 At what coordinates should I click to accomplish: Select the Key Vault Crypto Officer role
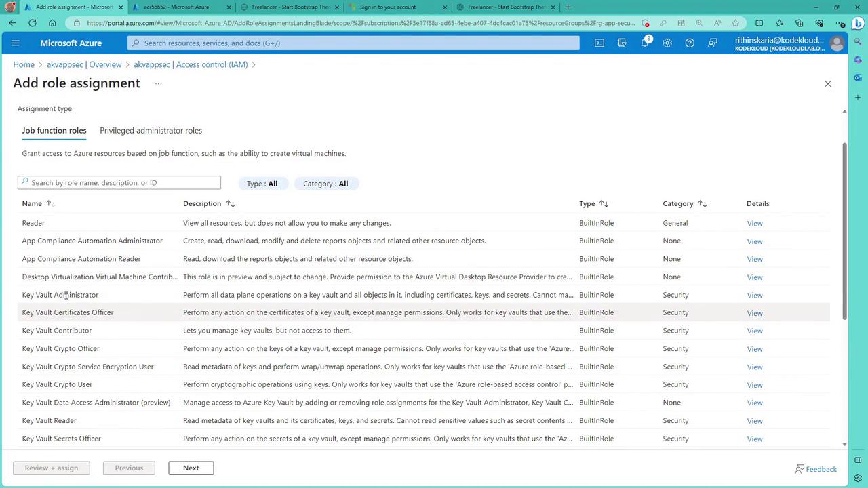[424, 348]
